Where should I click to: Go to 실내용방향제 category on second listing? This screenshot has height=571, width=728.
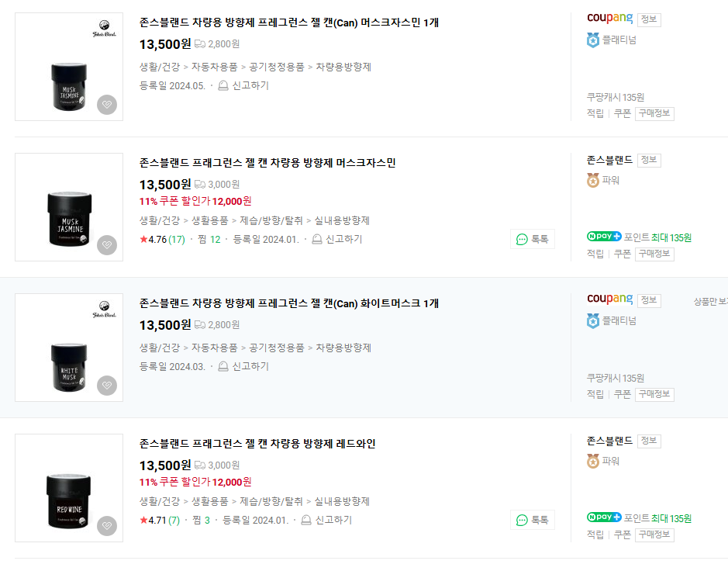(x=343, y=220)
